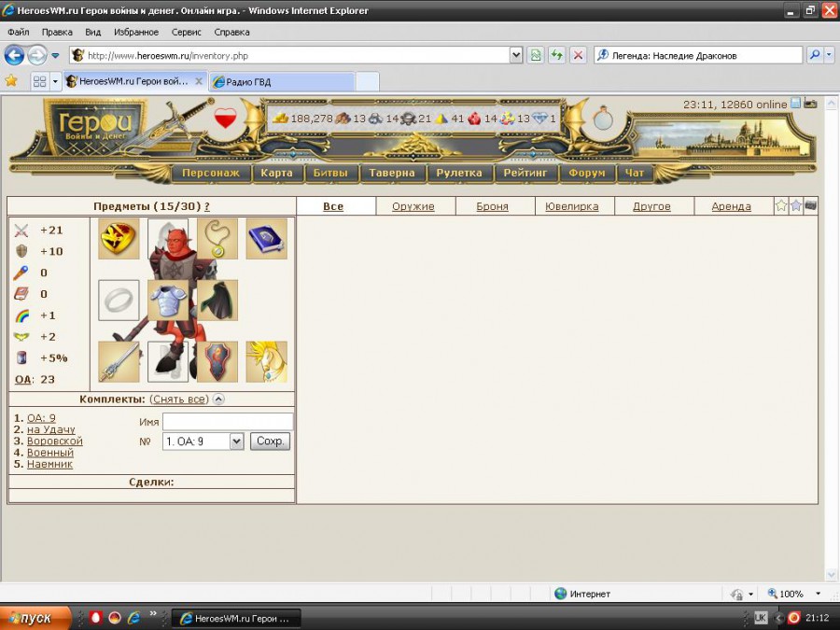
Task: Click the set name Имя field
Action: (228, 422)
